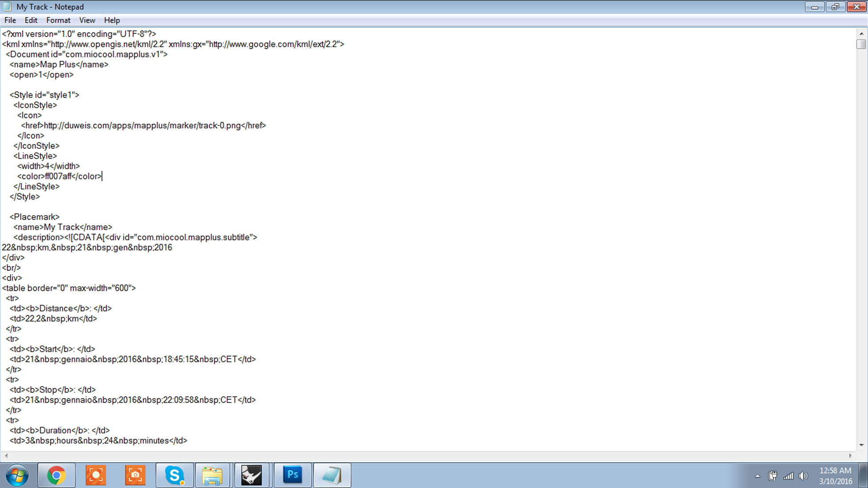Image resolution: width=868 pixels, height=488 pixels.
Task: Click the Skype taskbar icon
Action: point(174,475)
